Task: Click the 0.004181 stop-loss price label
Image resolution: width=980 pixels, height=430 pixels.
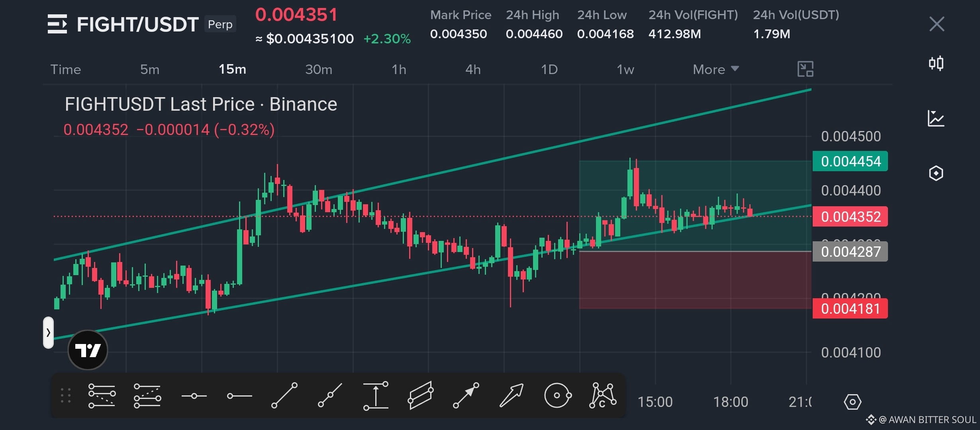Action: [x=850, y=309]
